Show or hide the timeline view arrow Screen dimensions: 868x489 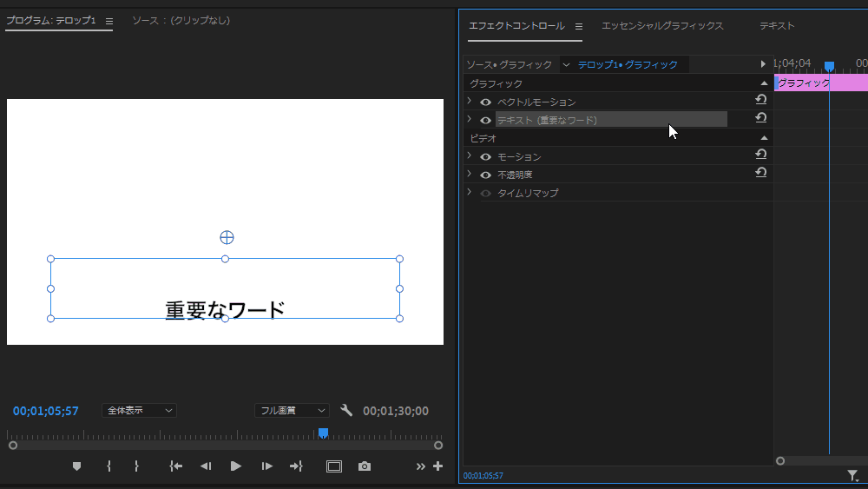763,64
